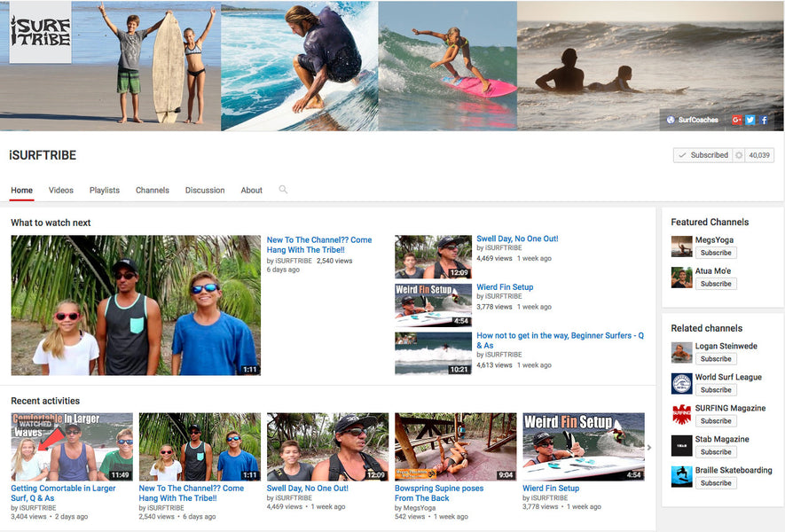
Task: Subscribe to Logan Steinwede
Action: [x=716, y=359]
